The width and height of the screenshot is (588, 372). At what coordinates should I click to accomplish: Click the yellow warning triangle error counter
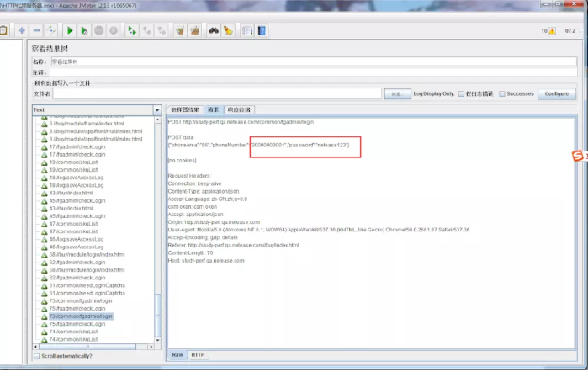552,31
